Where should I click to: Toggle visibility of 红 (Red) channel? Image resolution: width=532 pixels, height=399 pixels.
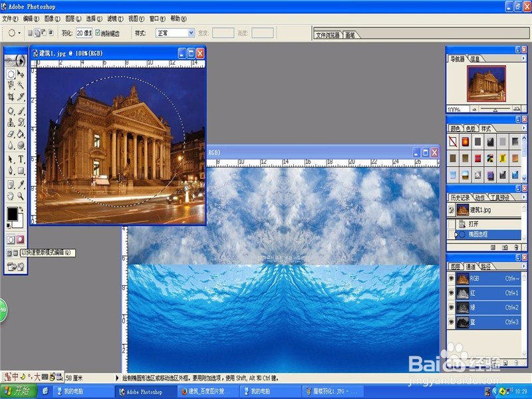452,293
